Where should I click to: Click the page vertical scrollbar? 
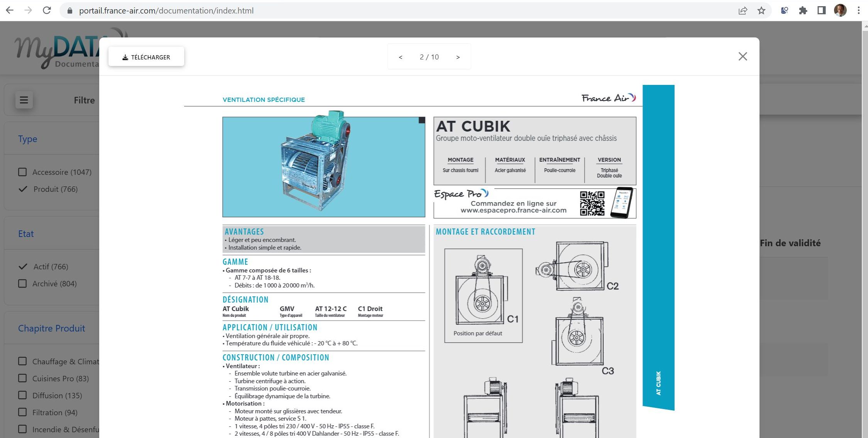pos(865,230)
